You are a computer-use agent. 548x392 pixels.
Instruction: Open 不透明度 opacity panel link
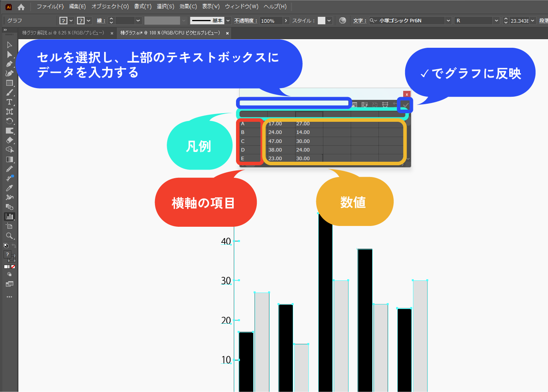coord(246,20)
